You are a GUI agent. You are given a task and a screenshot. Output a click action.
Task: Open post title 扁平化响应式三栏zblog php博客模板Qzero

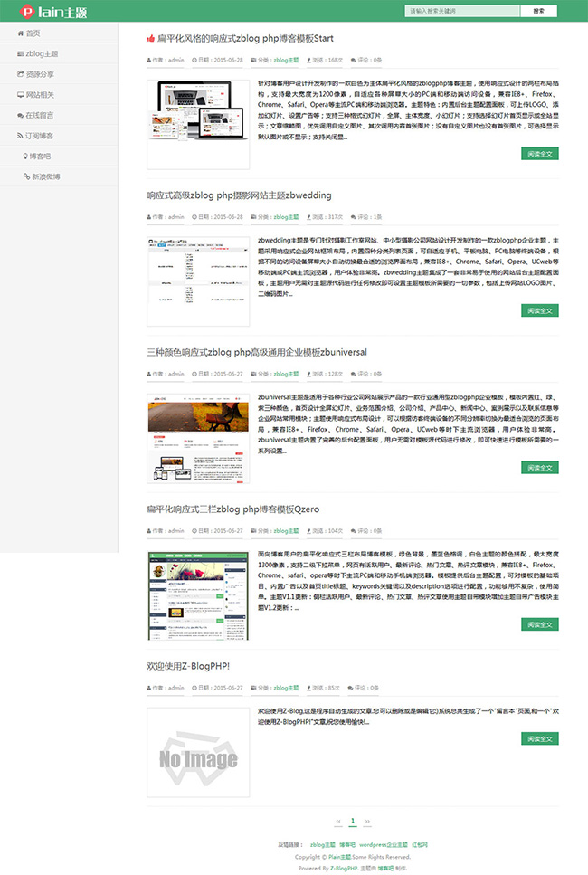point(233,509)
